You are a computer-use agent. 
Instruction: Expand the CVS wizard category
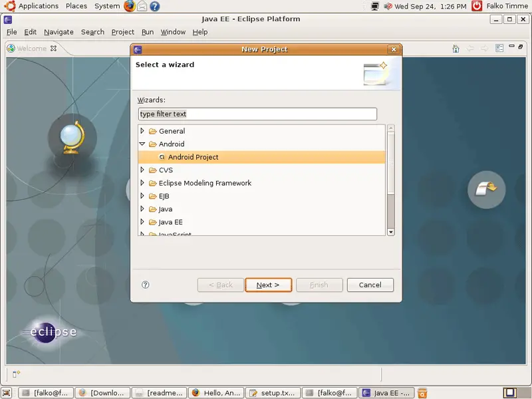point(142,170)
